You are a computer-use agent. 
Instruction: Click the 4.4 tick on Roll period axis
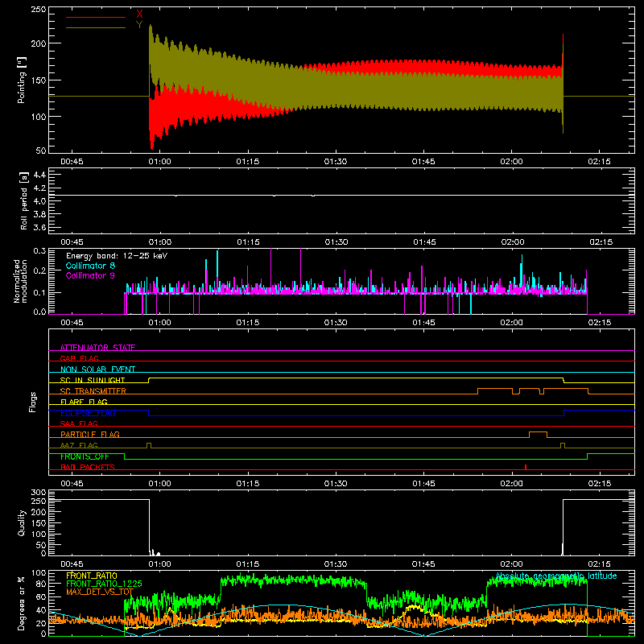click(x=39, y=175)
